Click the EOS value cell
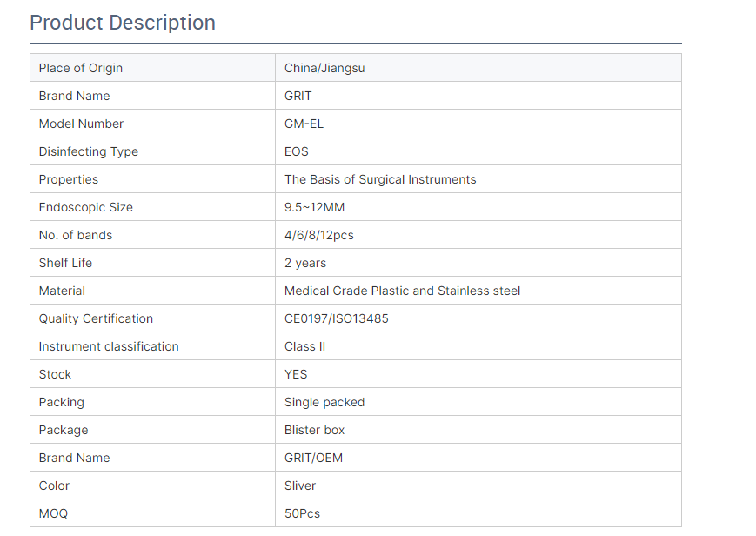The image size is (756, 536). coord(297,151)
